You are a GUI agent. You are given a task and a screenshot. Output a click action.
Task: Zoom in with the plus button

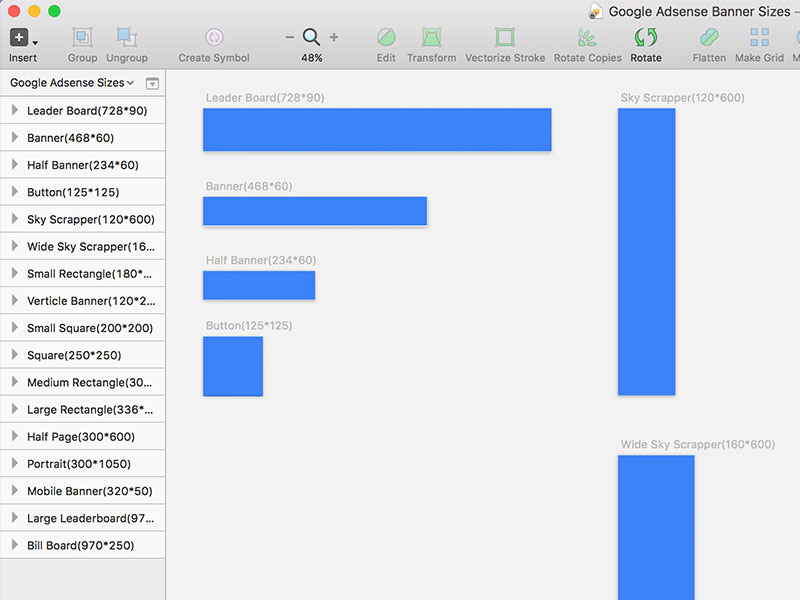tap(334, 37)
